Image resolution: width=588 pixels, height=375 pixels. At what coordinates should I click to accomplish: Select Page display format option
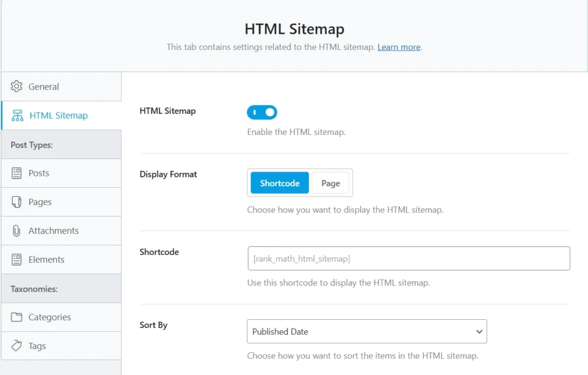coord(330,183)
